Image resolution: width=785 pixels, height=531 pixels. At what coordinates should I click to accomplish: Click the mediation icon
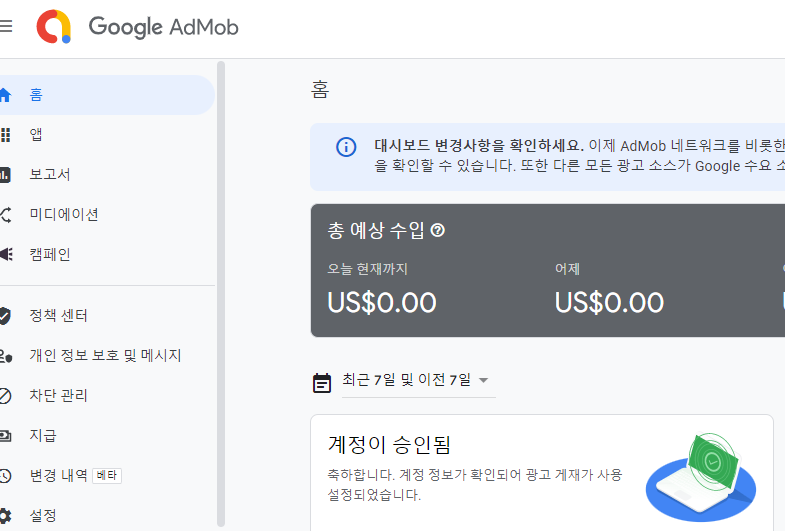6,215
